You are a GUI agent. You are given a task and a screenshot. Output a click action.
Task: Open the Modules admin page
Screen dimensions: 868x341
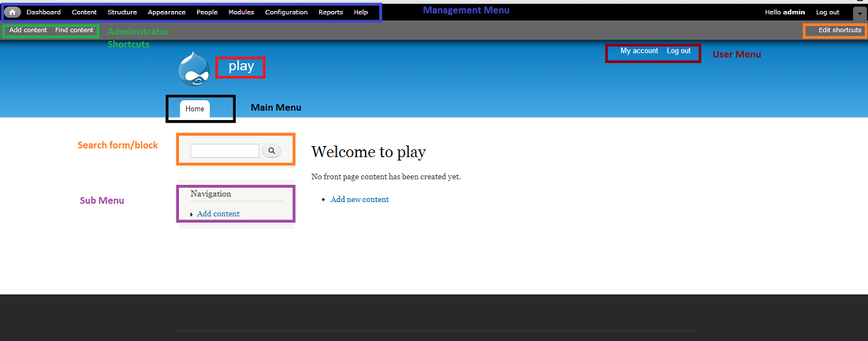click(x=241, y=12)
